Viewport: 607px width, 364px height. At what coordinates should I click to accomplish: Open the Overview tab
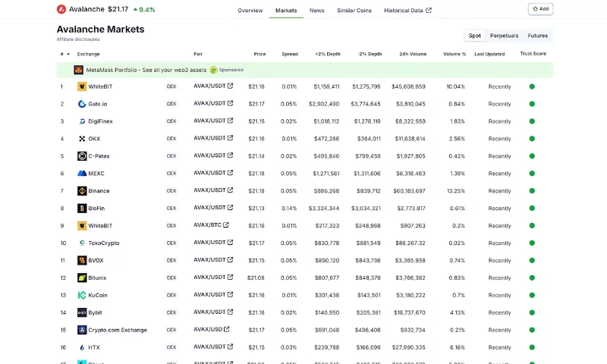tap(250, 11)
